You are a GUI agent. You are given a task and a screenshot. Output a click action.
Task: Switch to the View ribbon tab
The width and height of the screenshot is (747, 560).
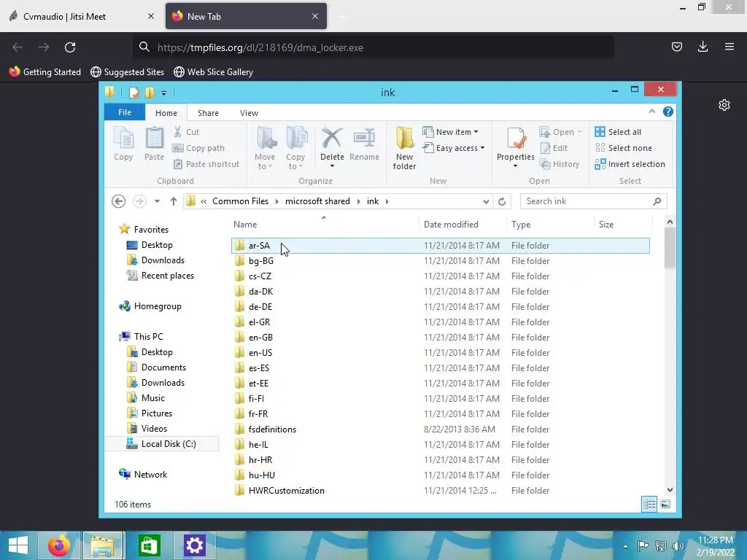click(x=249, y=113)
